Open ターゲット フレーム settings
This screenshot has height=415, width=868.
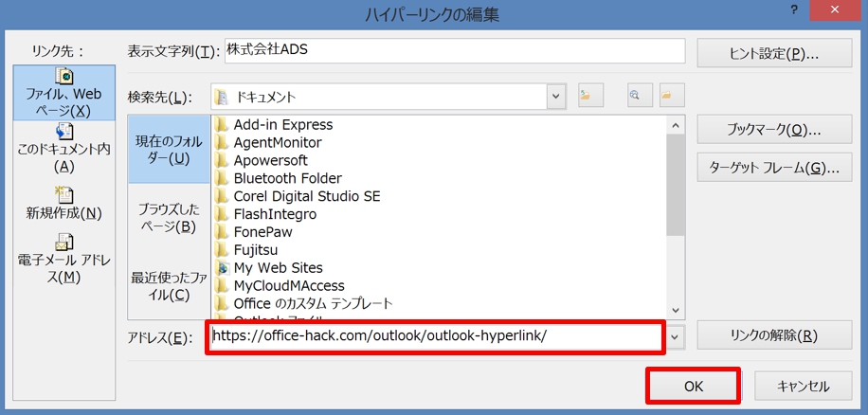774,168
